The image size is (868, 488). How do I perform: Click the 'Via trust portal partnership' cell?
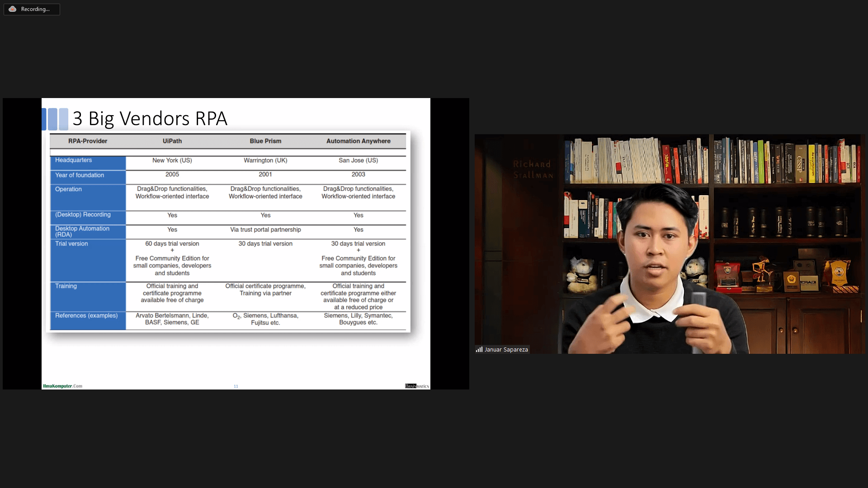click(x=265, y=230)
